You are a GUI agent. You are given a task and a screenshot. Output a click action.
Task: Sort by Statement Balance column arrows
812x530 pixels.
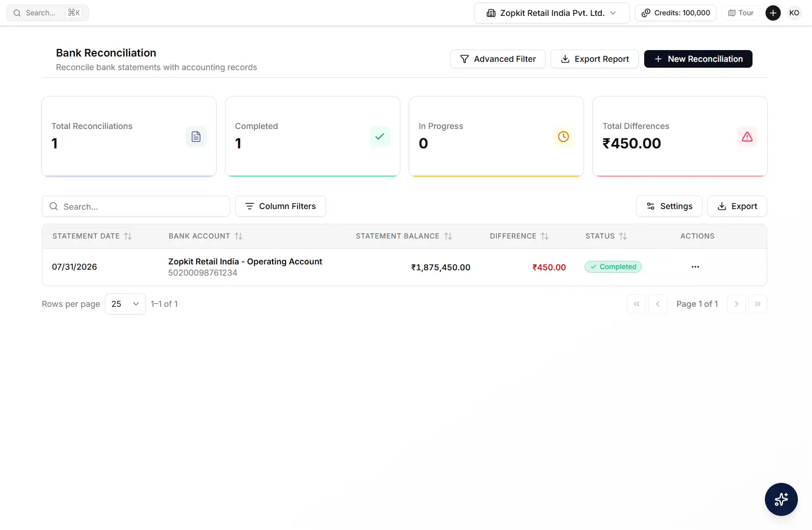448,236
